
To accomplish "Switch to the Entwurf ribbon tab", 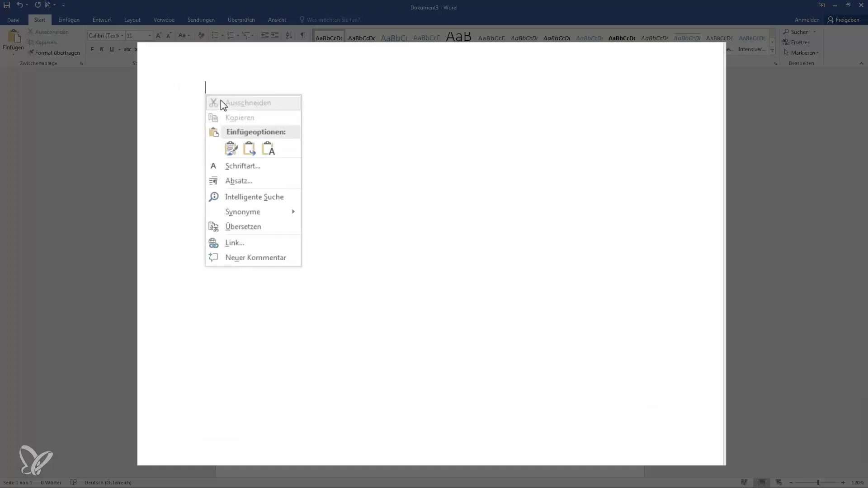I will point(102,20).
